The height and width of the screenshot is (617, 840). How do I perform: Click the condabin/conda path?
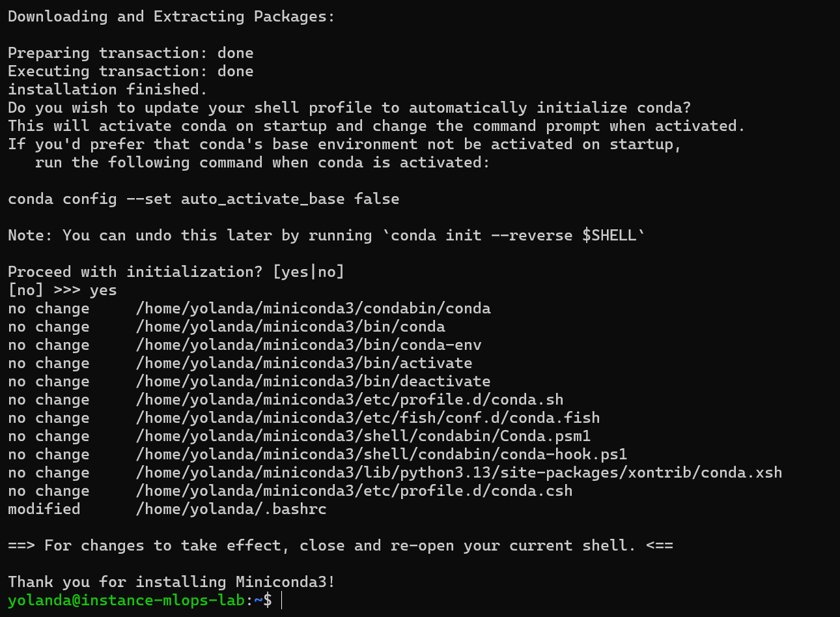pos(313,308)
